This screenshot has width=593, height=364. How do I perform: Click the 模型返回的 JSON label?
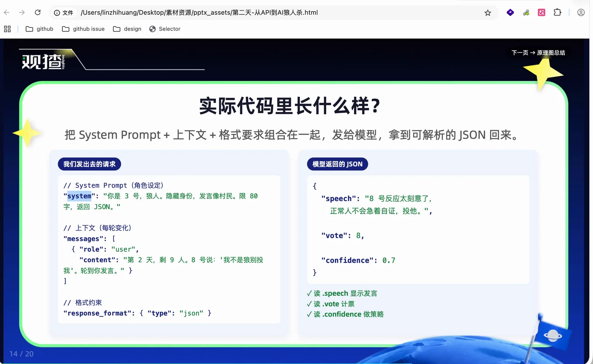[x=337, y=164]
